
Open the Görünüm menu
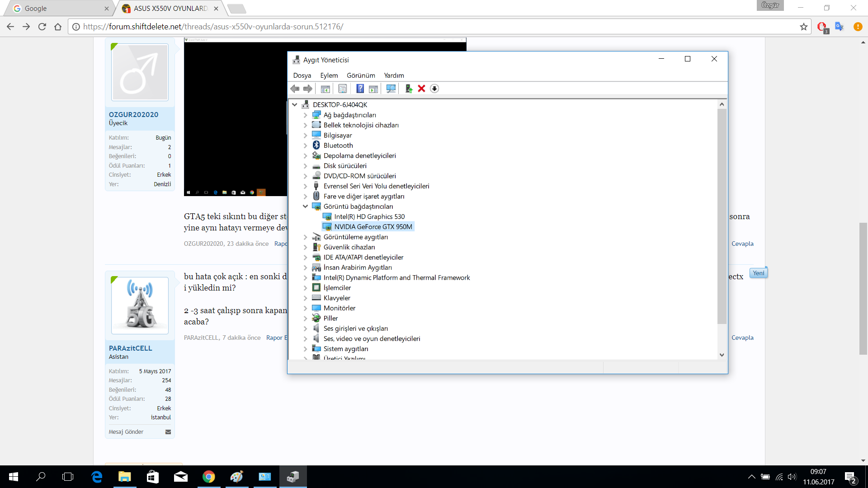point(360,75)
